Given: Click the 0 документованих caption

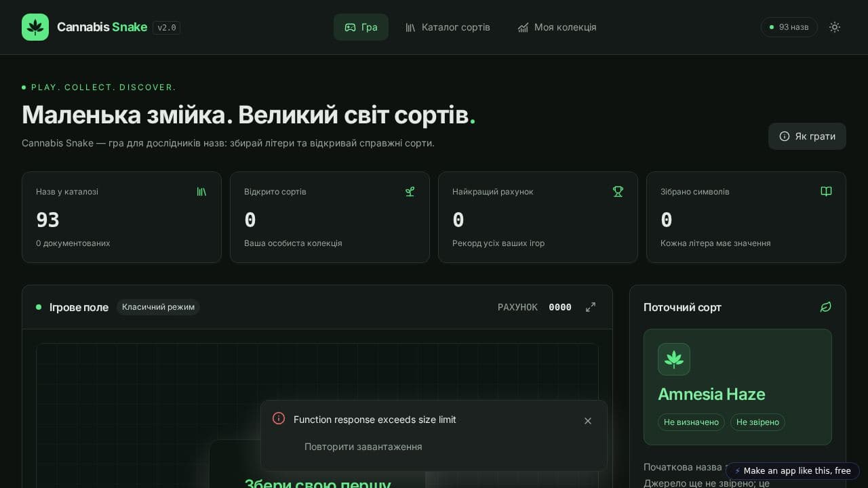Looking at the screenshot, I should click(73, 243).
